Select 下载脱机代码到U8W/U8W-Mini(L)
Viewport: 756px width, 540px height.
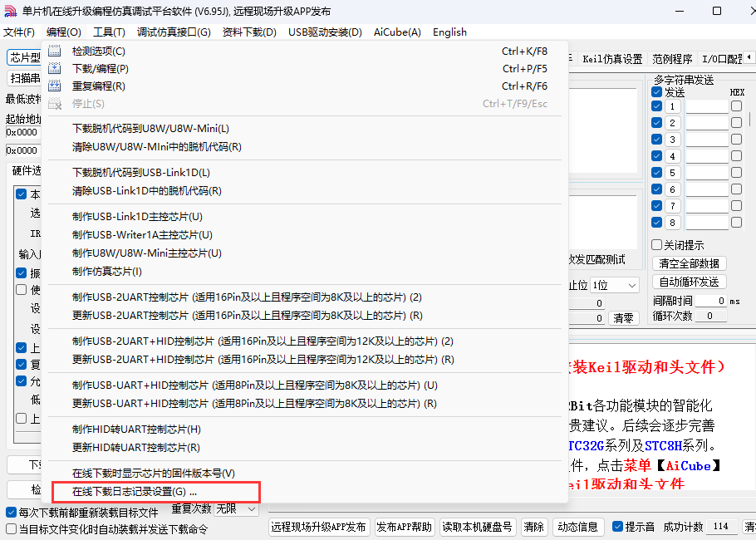[305, 129]
